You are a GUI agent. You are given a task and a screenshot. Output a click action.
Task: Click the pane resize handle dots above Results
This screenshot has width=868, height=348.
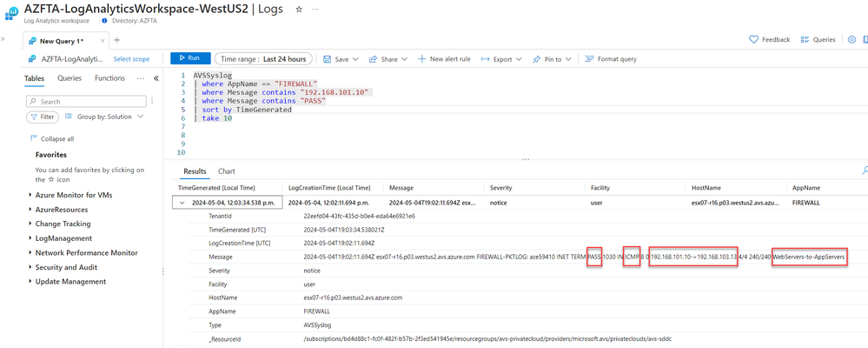526,159
